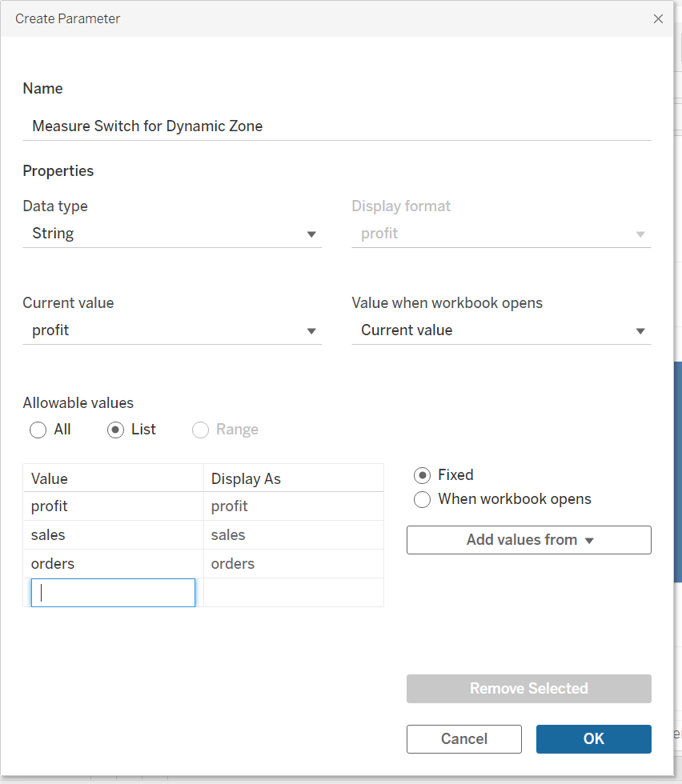
Task: Open the Data type dropdown
Action: pyautogui.click(x=172, y=234)
